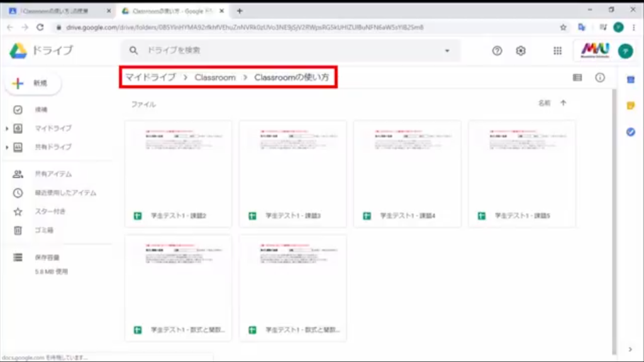Viewport: 644px width, 362px height.
Task: Open the 候補 priority section
Action: (41, 109)
